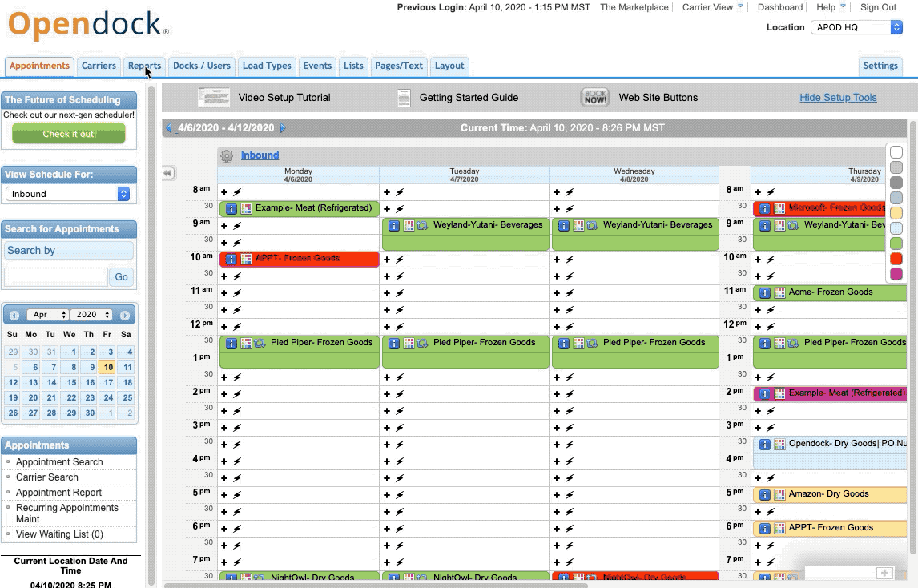Open the Load Types tab
918x588 pixels.
click(267, 66)
